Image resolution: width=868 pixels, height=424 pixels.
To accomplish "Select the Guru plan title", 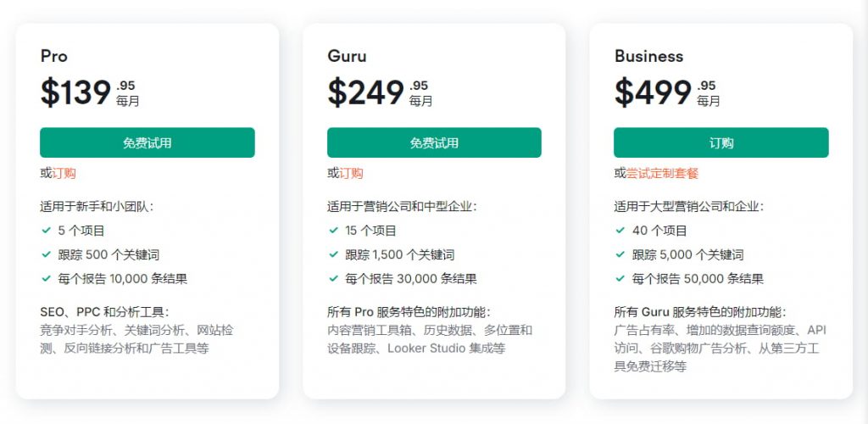I will pyautogui.click(x=347, y=57).
